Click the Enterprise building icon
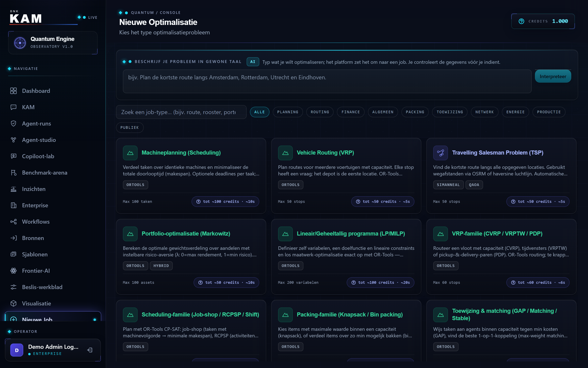This screenshot has height=368, width=588. coord(13,205)
